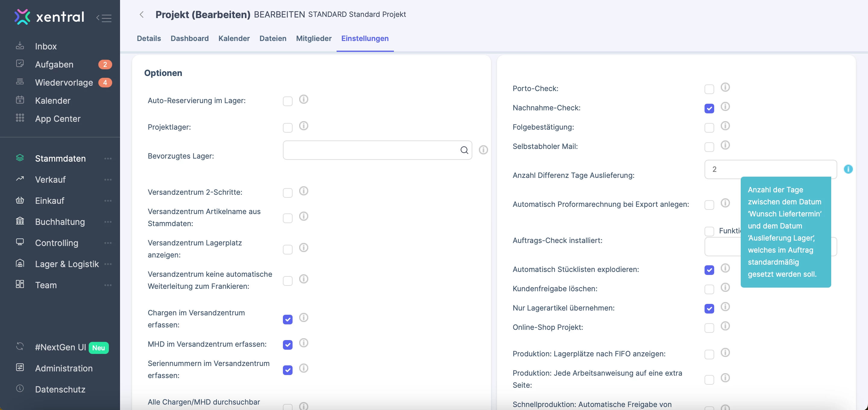Enable the Porto-Check checkbox
The image size is (868, 410).
point(709,89)
